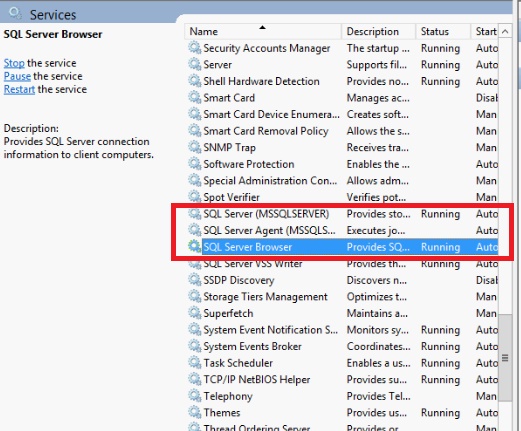This screenshot has width=521, height=431.
Task: Select the SNMP Trap service name
Action: pos(229,147)
